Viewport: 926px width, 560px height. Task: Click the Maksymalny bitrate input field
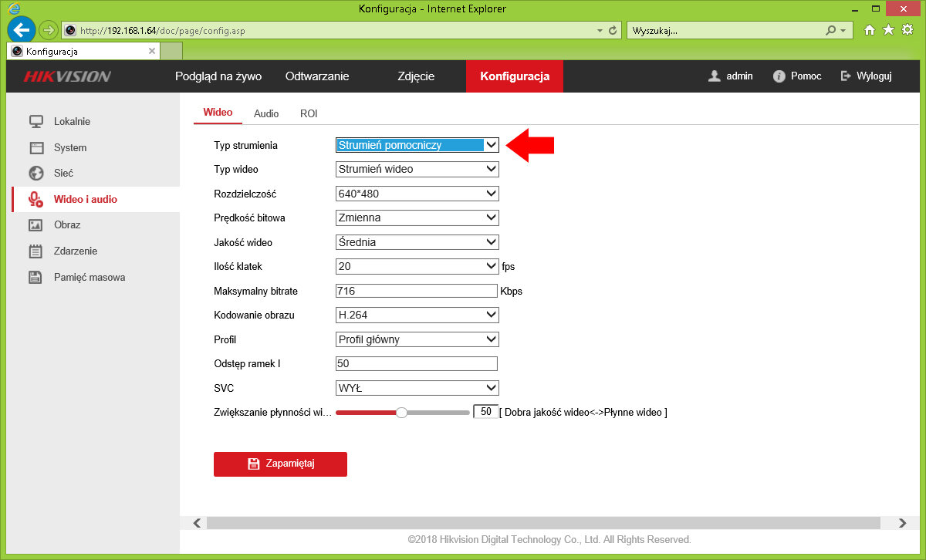[417, 291]
